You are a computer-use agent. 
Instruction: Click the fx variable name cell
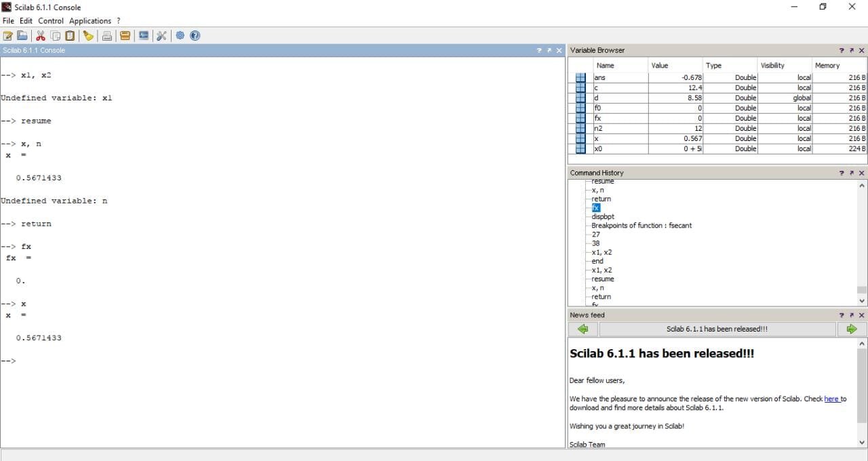click(620, 118)
